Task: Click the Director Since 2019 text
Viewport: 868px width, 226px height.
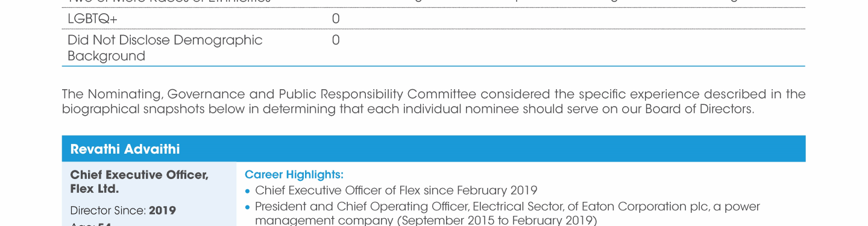Action: [123, 210]
